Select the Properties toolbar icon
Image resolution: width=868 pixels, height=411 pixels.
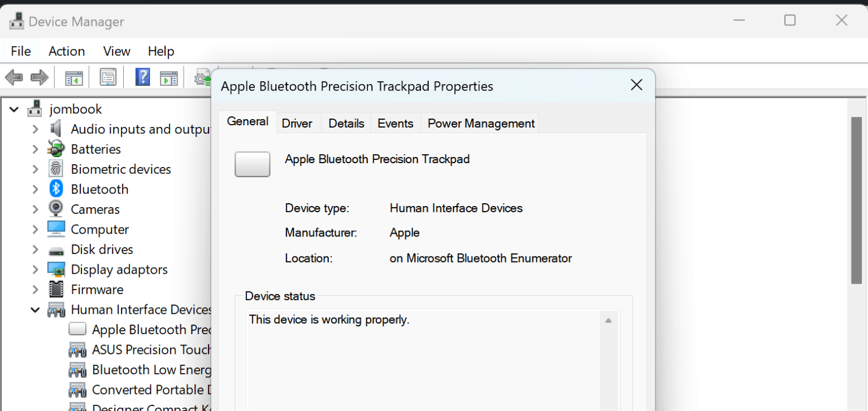click(x=107, y=76)
